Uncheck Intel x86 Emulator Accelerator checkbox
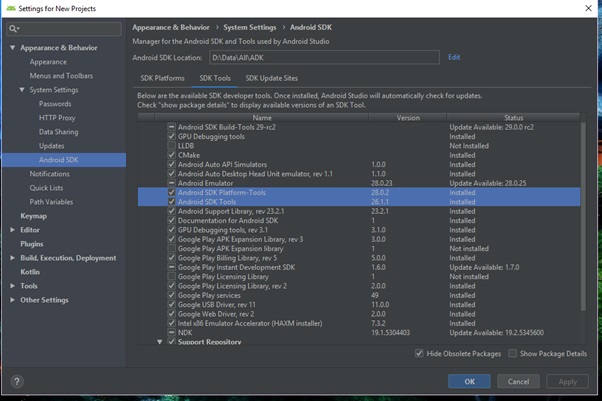This screenshot has height=401, width=602. 172,323
